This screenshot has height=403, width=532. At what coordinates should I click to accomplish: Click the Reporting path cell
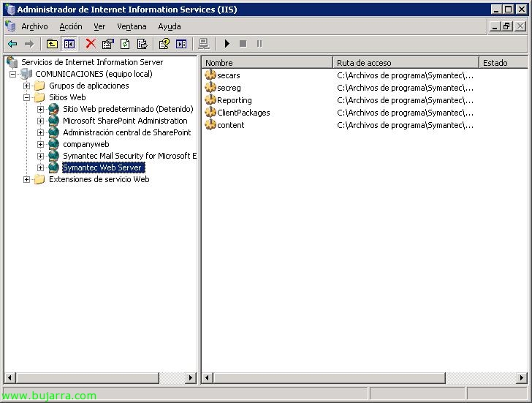pos(405,100)
